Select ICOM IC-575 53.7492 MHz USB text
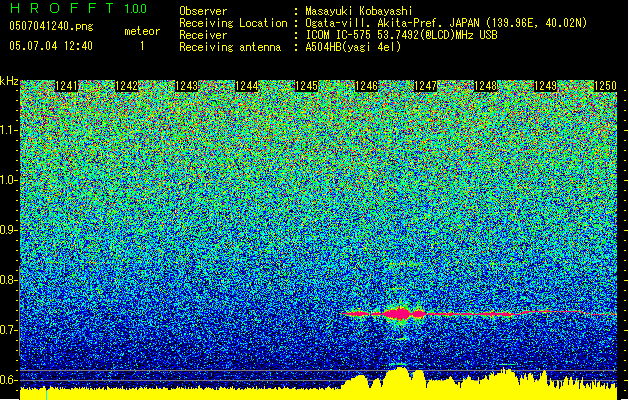Screen dimensions: 629x400 pyautogui.click(x=402, y=35)
